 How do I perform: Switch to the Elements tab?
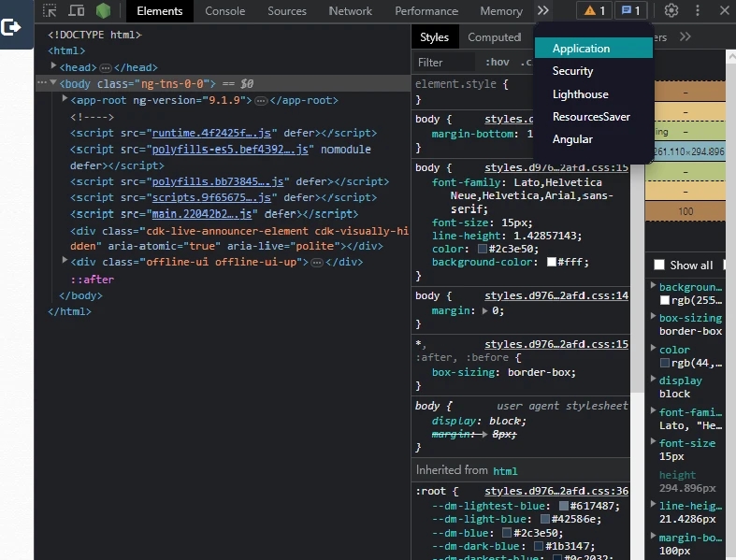[160, 11]
